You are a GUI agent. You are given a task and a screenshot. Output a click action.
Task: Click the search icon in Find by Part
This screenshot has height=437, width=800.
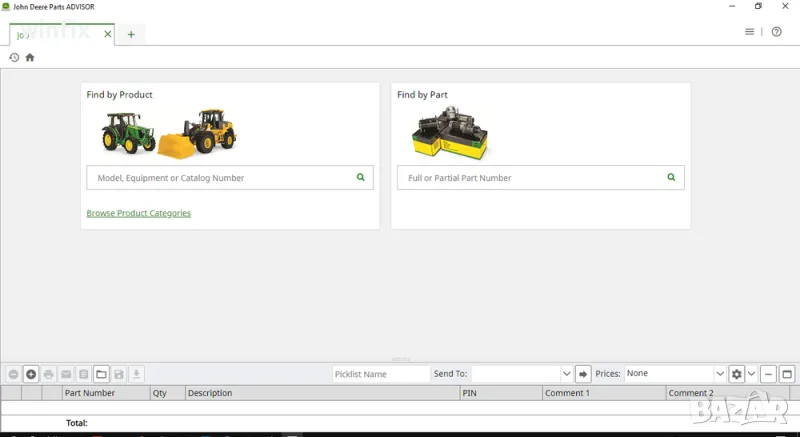[x=672, y=177]
